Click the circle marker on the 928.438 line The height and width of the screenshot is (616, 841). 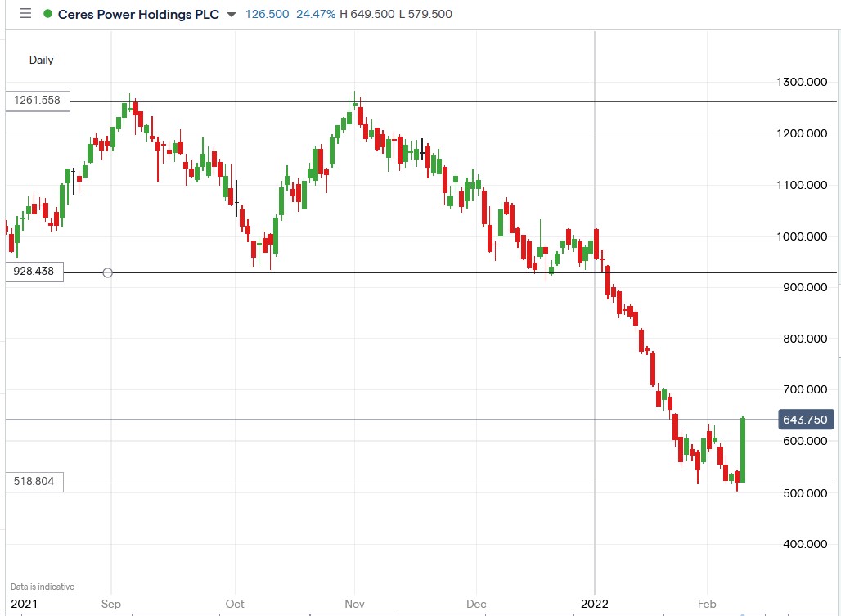pyautogui.click(x=107, y=272)
